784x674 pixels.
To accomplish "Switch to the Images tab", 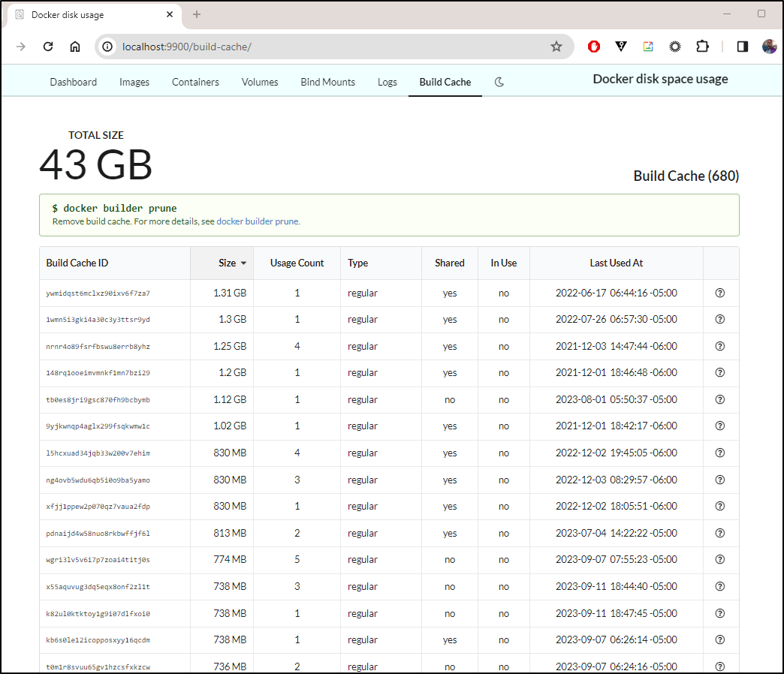I will (x=134, y=82).
